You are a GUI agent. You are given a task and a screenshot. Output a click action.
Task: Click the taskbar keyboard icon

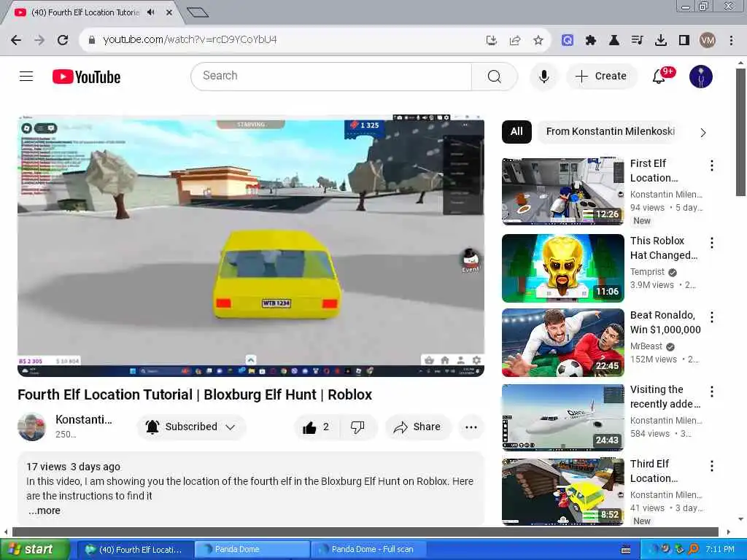point(626,550)
